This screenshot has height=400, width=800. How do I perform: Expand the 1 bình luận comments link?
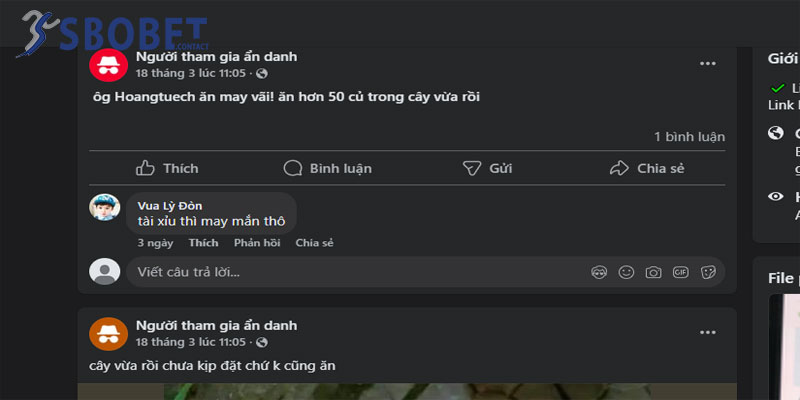[x=689, y=136]
